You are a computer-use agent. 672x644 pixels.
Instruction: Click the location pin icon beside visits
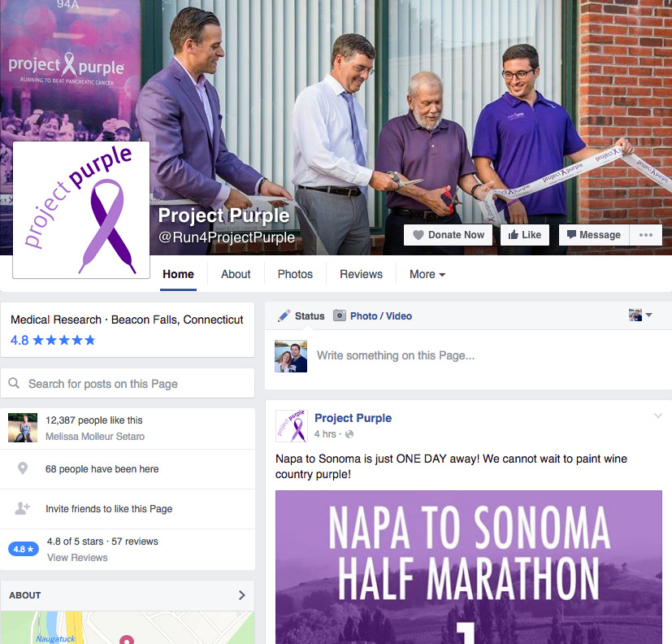coord(23,468)
